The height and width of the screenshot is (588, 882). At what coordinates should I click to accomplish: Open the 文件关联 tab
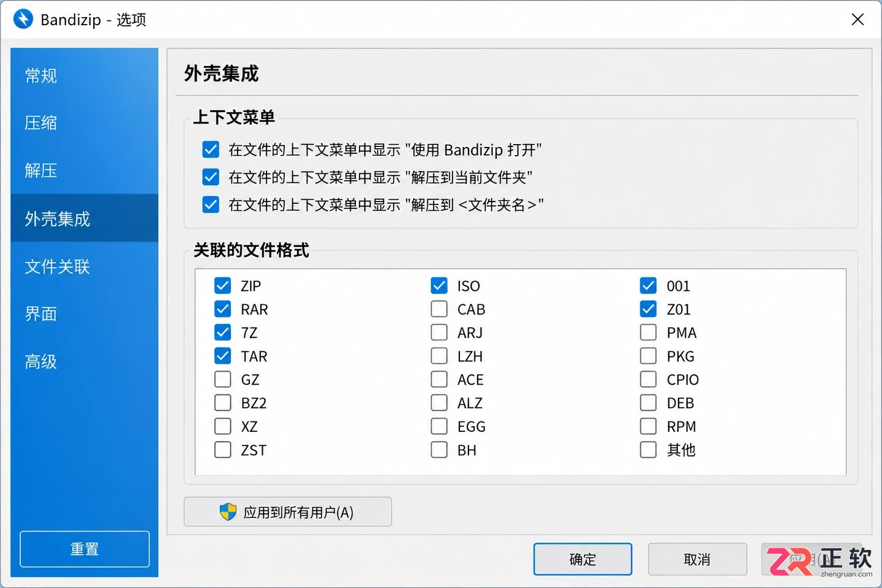tap(85, 266)
